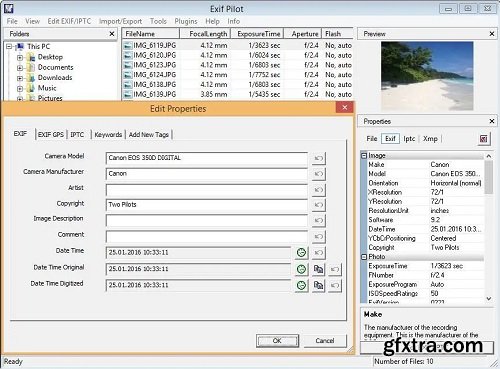Switch to the Keywords tab
This screenshot has height=369, width=500.
coord(108,135)
